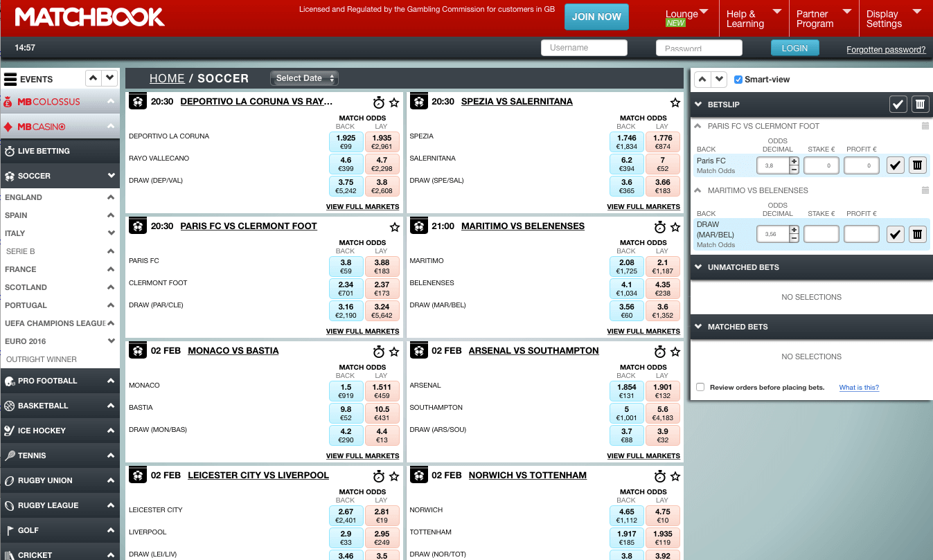This screenshot has width=933, height=560.
Task: Increase Draw (MAR/BEL) odds with plus
Action: tap(794, 230)
